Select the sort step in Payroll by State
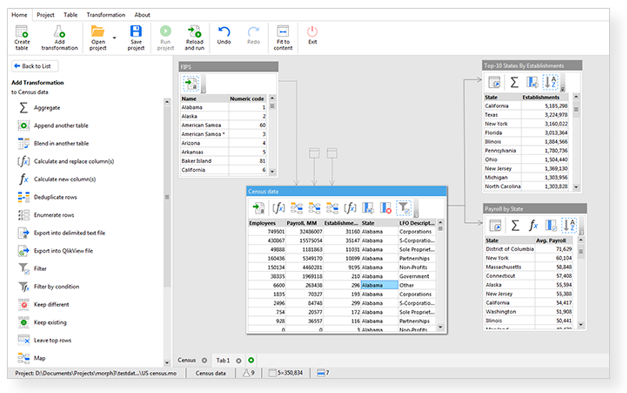The image size is (627, 393). [x=569, y=226]
